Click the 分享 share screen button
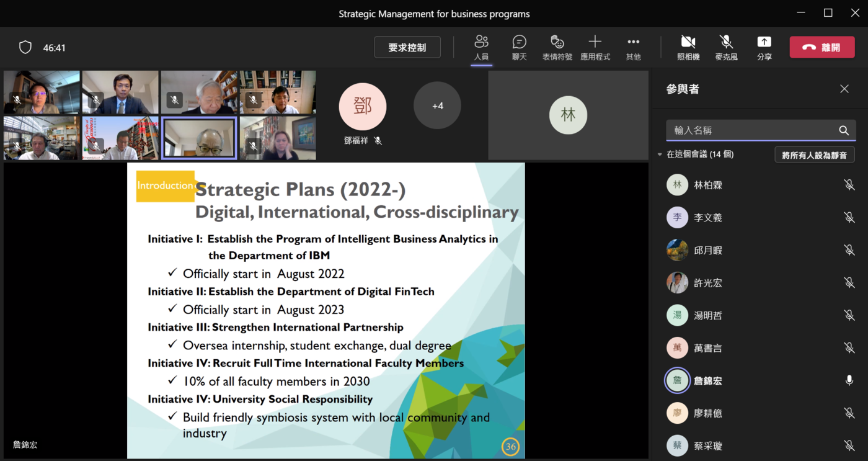The image size is (868, 461). click(764, 48)
